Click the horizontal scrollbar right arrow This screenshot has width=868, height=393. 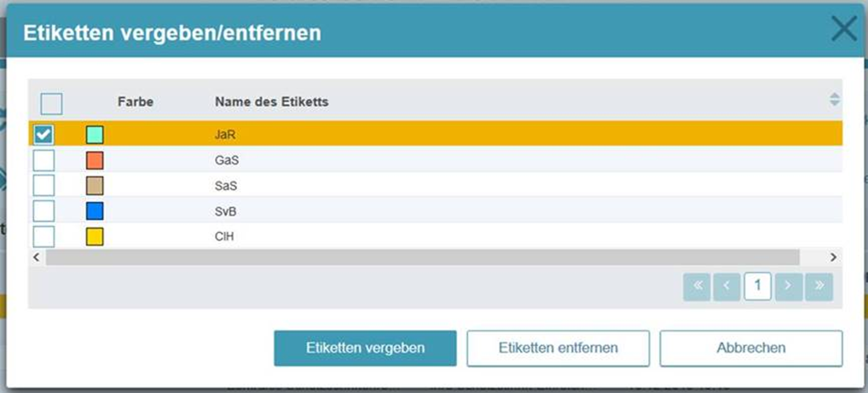pos(833,257)
